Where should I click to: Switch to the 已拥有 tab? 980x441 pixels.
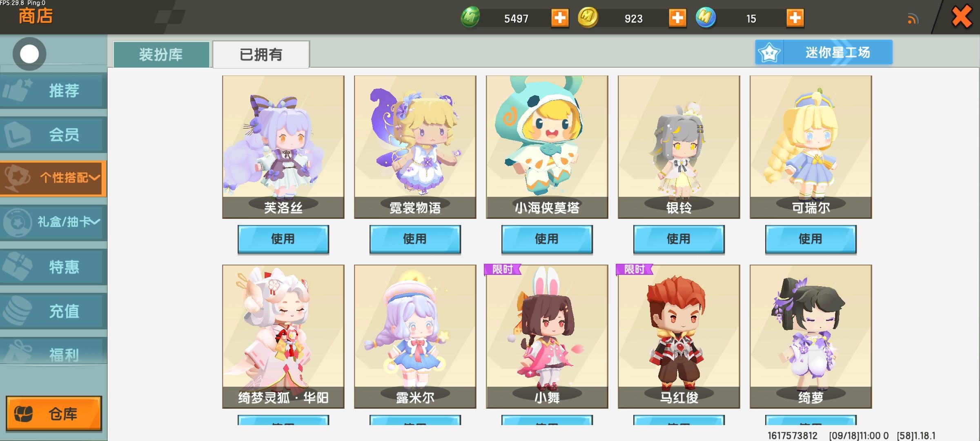261,54
